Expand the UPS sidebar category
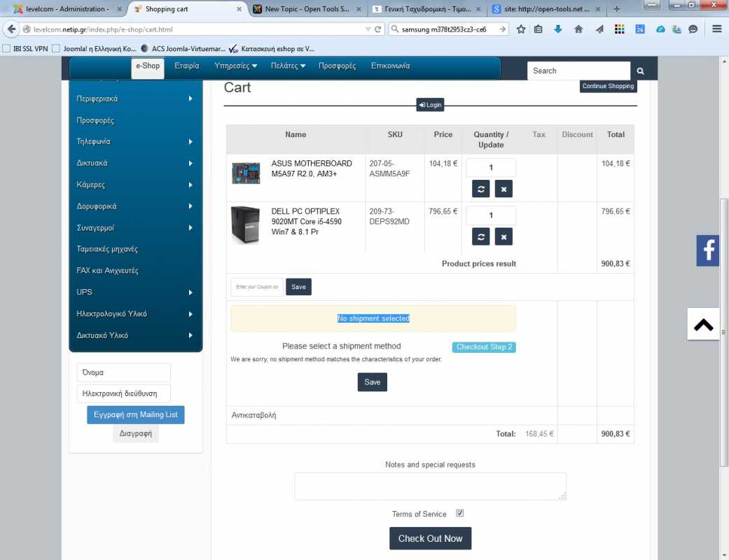The height and width of the screenshot is (560, 729). click(x=136, y=292)
